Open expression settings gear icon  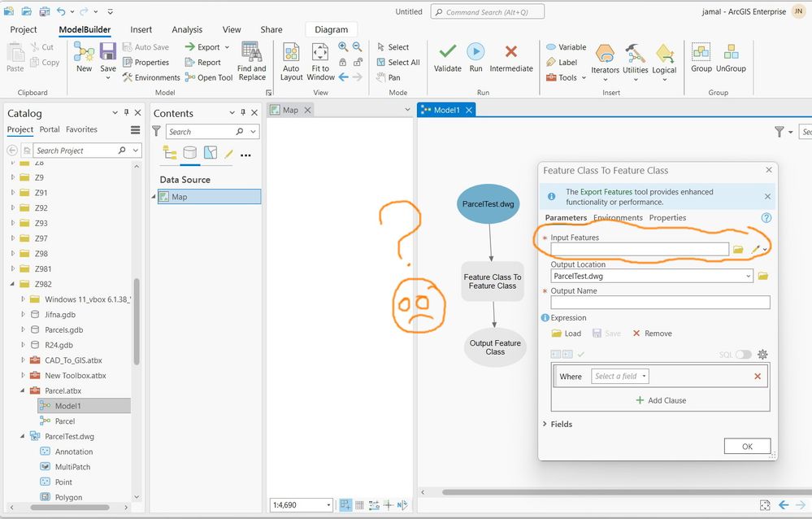[762, 355]
